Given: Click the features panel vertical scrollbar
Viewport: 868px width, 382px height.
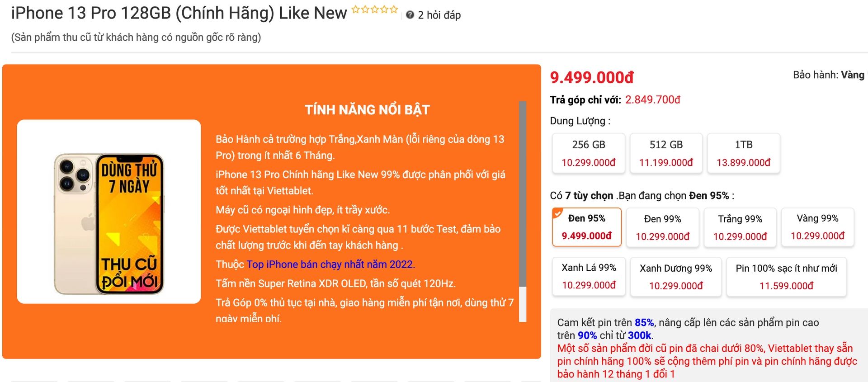Looking at the screenshot, I should 523,194.
